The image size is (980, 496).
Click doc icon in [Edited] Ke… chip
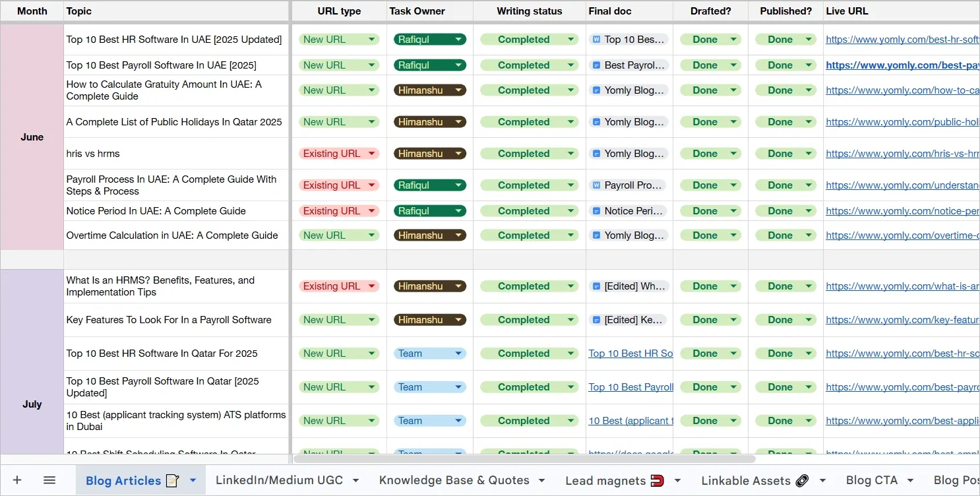click(596, 320)
